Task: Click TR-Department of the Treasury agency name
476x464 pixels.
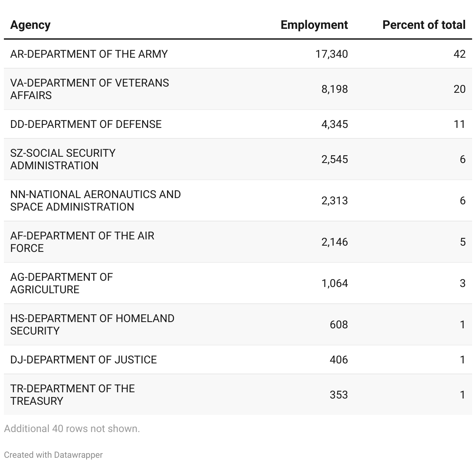Action: [x=72, y=395]
